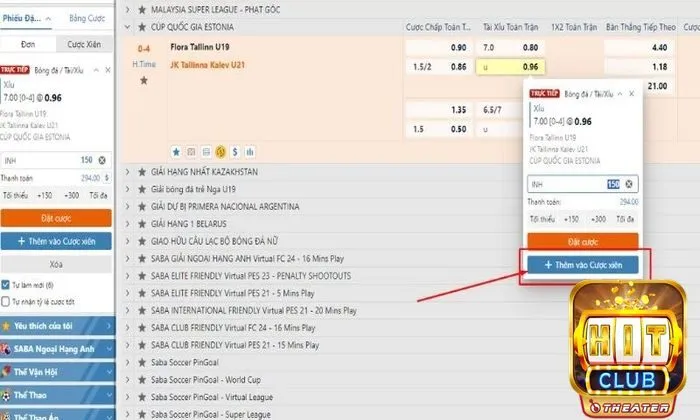Close the popup bet slip with the X
The image size is (700, 420).
click(x=630, y=93)
